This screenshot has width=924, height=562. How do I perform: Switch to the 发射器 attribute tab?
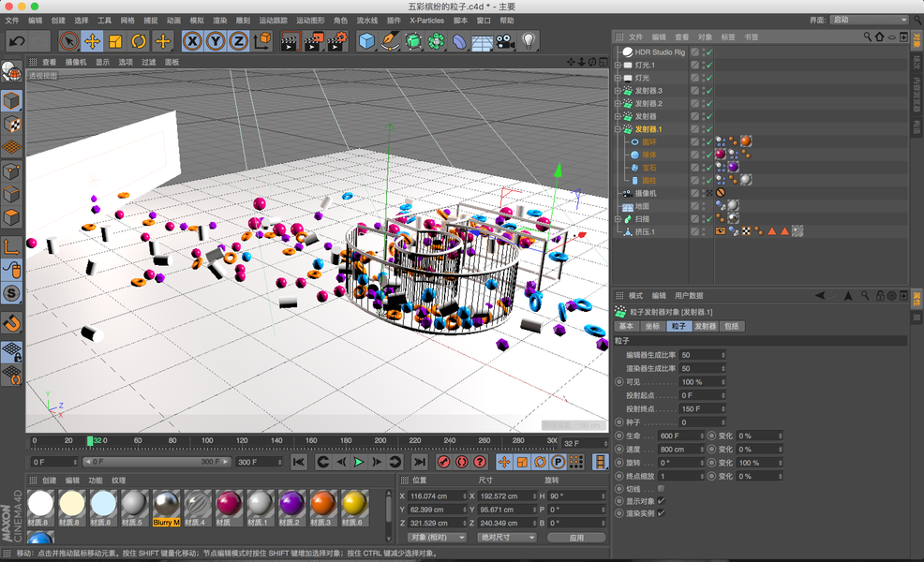705,326
